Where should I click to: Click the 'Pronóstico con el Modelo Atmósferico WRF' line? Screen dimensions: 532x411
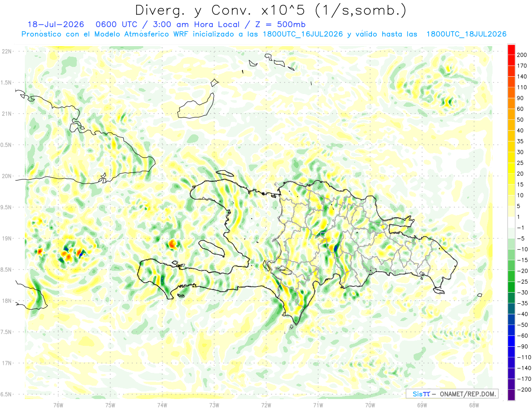(106, 34)
